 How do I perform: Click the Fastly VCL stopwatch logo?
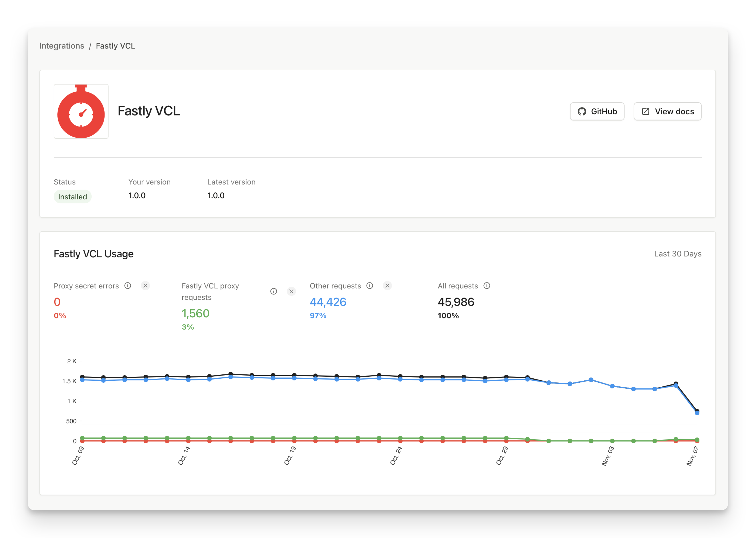click(x=81, y=111)
